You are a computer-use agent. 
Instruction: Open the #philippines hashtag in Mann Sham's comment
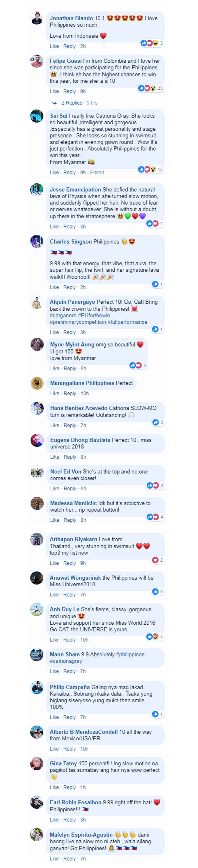tap(130, 654)
